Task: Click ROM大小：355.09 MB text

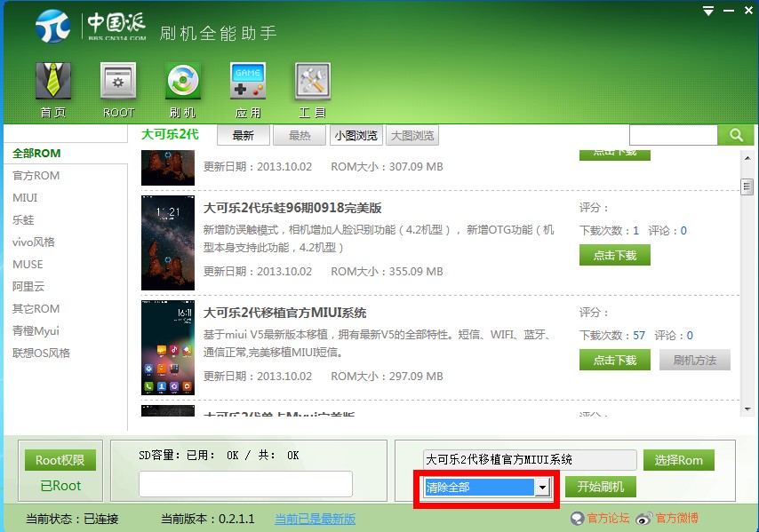Action: [387, 271]
